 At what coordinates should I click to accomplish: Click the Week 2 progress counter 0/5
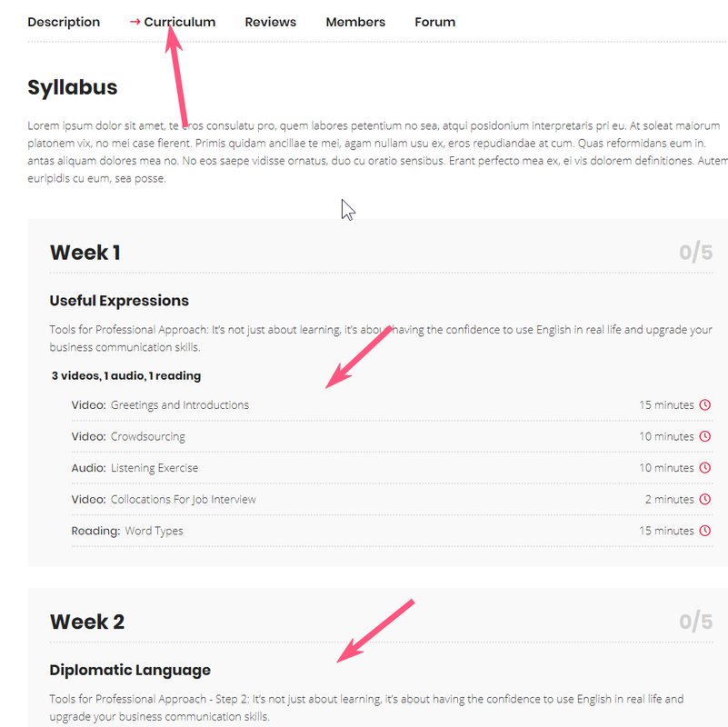pyautogui.click(x=695, y=622)
